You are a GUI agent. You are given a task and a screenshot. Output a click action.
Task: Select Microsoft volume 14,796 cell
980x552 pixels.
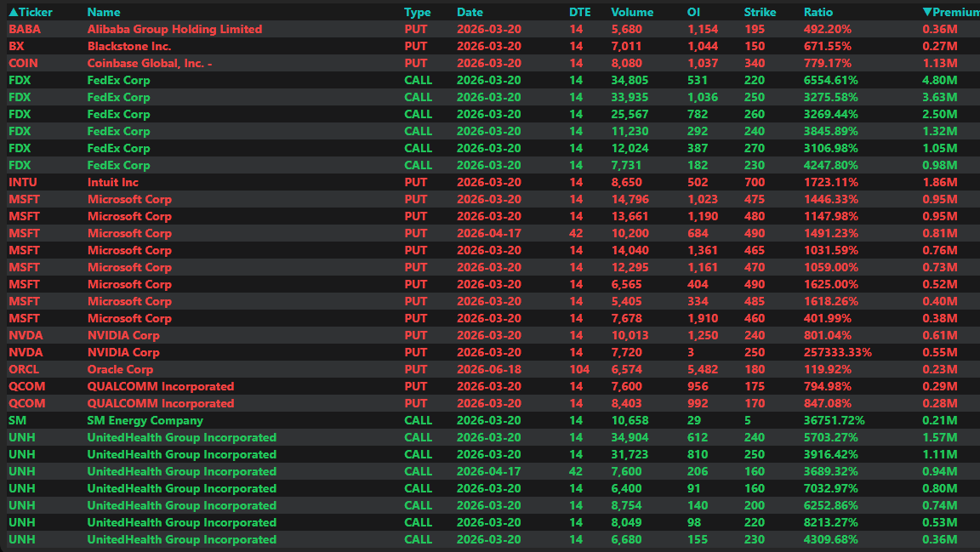coord(630,199)
